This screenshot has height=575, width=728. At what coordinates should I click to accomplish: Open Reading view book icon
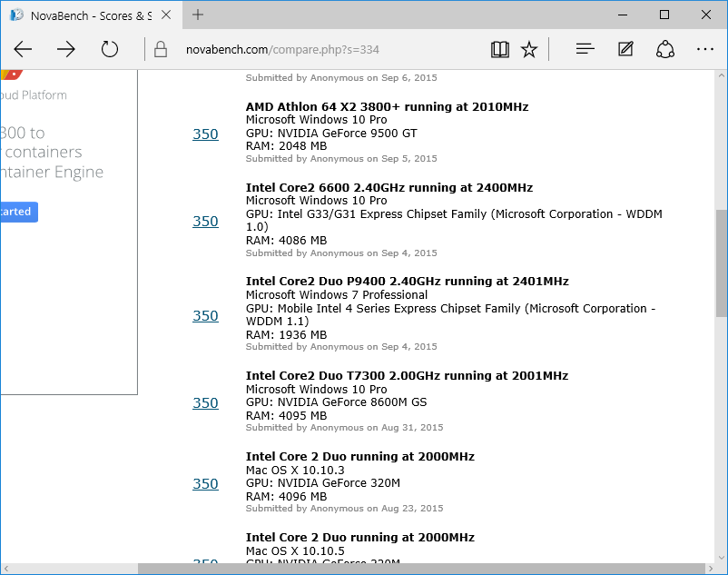(500, 49)
